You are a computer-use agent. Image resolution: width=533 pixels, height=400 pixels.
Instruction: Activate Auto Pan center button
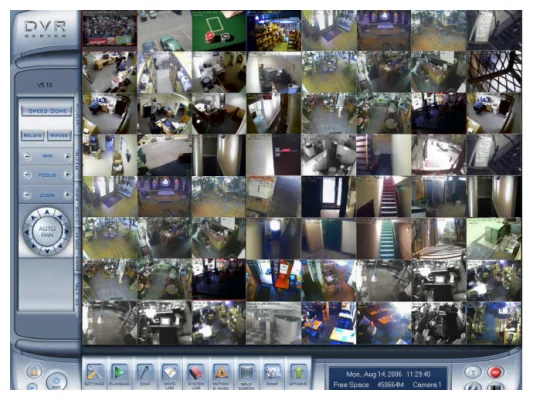[47, 231]
